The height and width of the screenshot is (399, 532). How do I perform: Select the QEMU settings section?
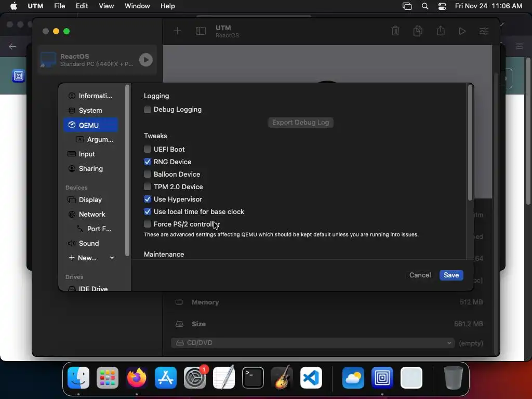click(90, 125)
